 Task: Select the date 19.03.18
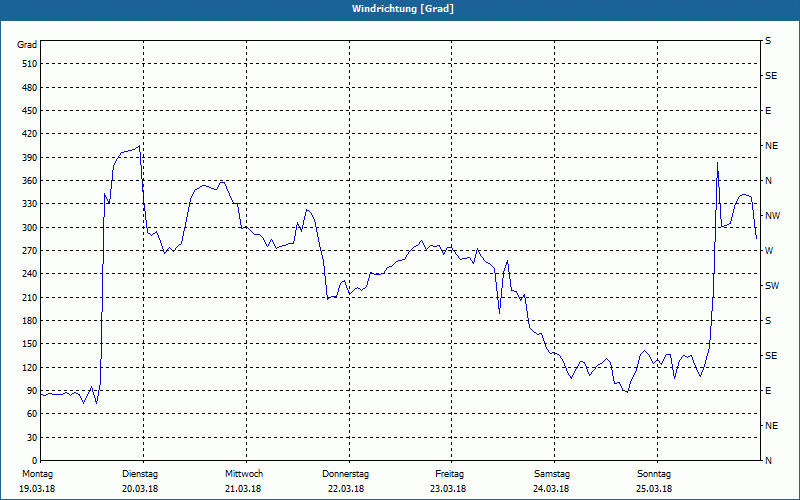37,489
